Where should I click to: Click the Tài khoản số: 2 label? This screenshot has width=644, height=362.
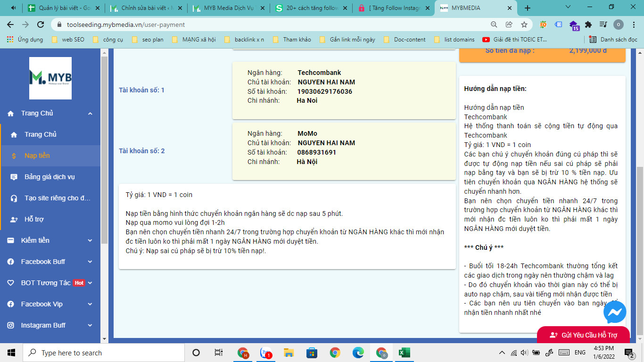(141, 151)
